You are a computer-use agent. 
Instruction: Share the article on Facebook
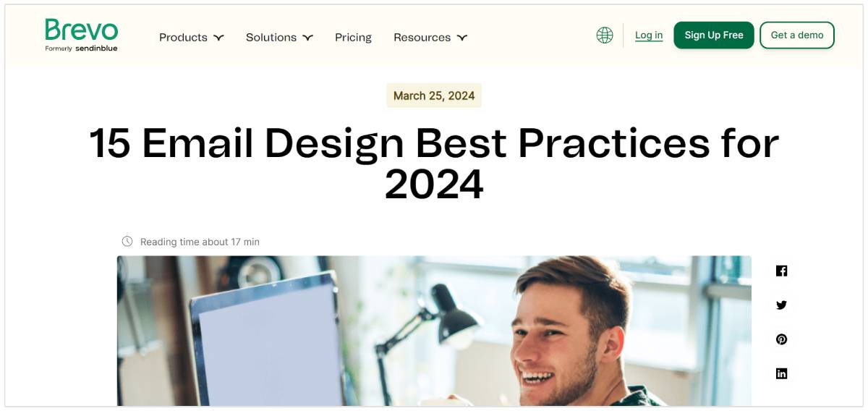[781, 271]
